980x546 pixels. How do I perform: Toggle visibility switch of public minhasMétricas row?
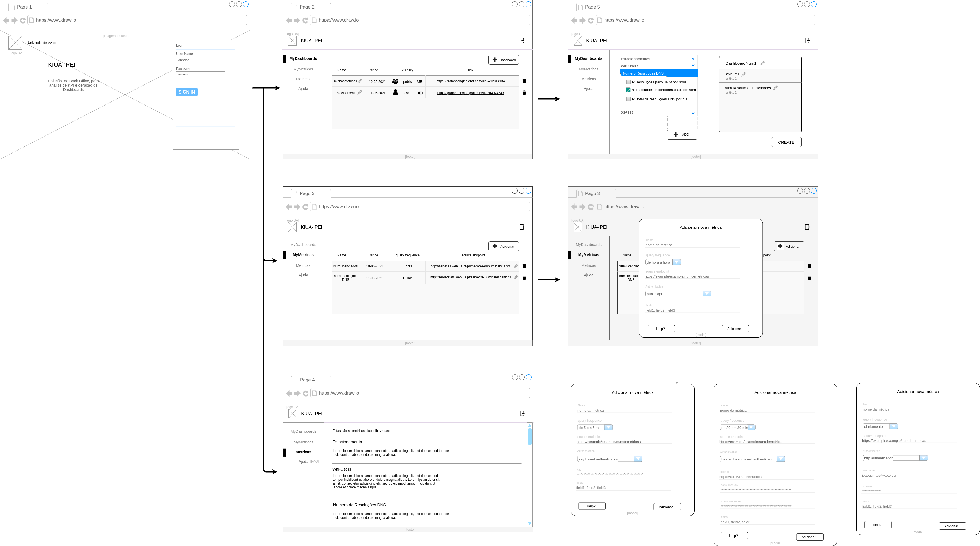coord(419,81)
